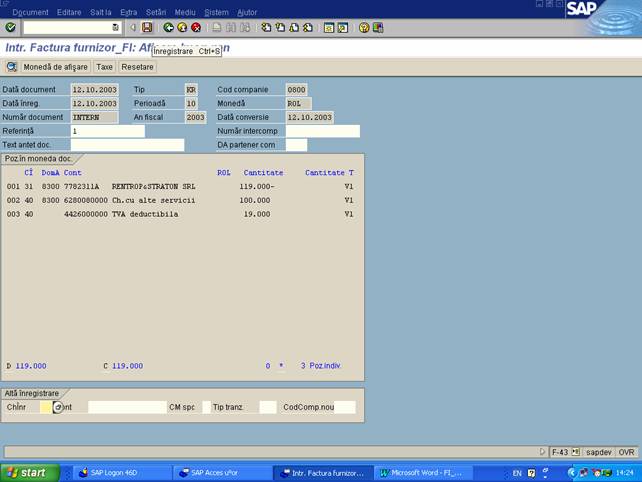Viewport: 642px width, 482px height.
Task: Open the transaction info selector beside F-43
Action: point(577,452)
